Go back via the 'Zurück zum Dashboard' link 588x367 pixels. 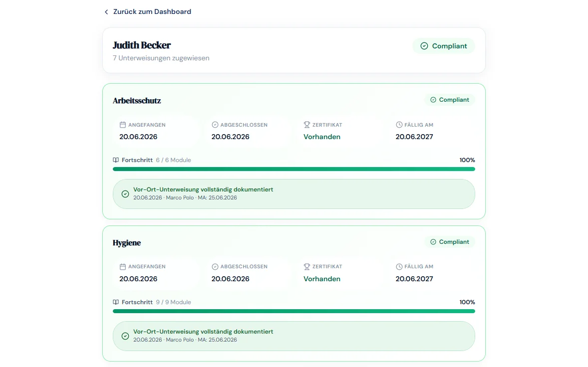click(x=148, y=11)
